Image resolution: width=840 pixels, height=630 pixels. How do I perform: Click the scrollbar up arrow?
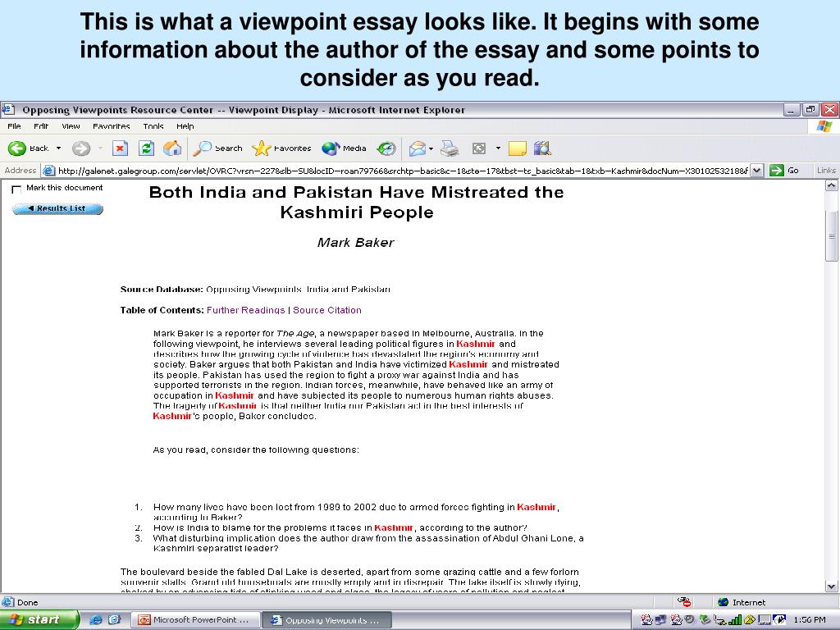(832, 185)
